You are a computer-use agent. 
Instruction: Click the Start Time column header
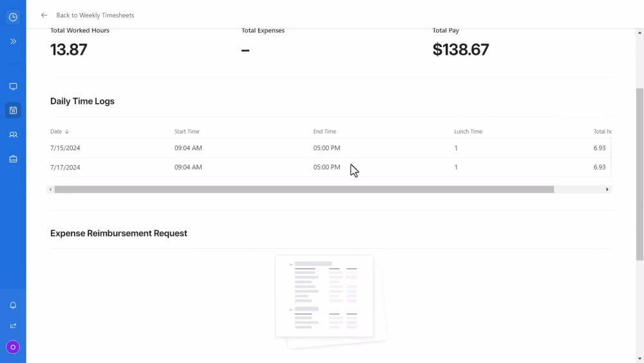187,132
